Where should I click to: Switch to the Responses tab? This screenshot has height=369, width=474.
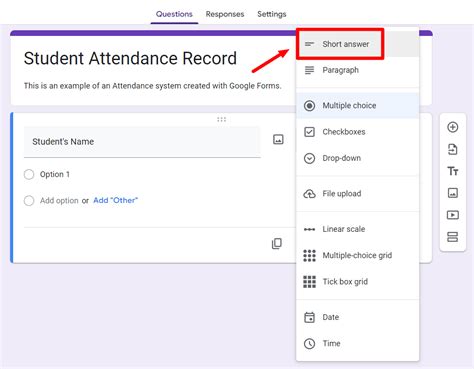point(225,14)
